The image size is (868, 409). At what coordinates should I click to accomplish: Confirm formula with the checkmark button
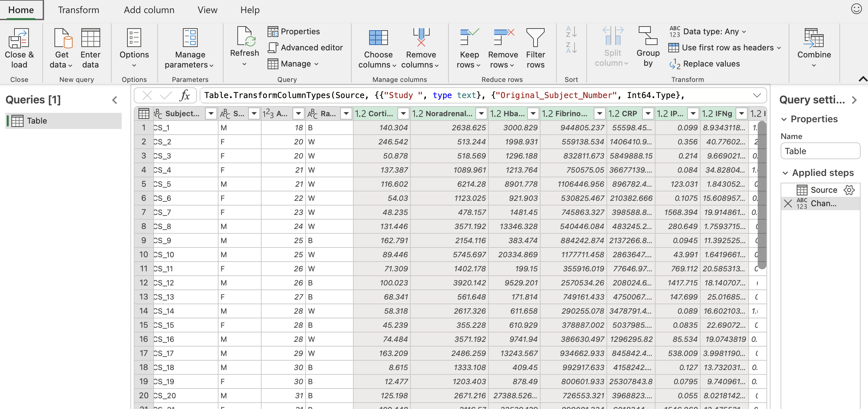coord(166,96)
